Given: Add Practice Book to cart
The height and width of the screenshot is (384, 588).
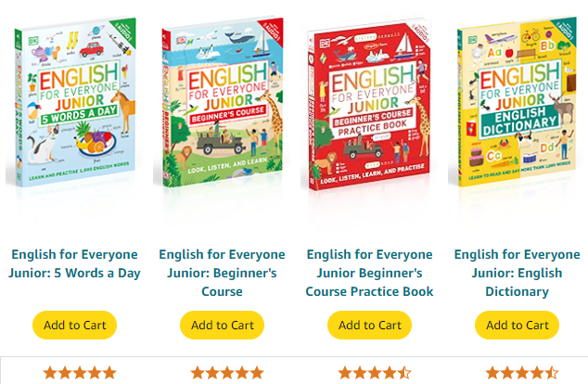Looking at the screenshot, I should coord(370,326).
